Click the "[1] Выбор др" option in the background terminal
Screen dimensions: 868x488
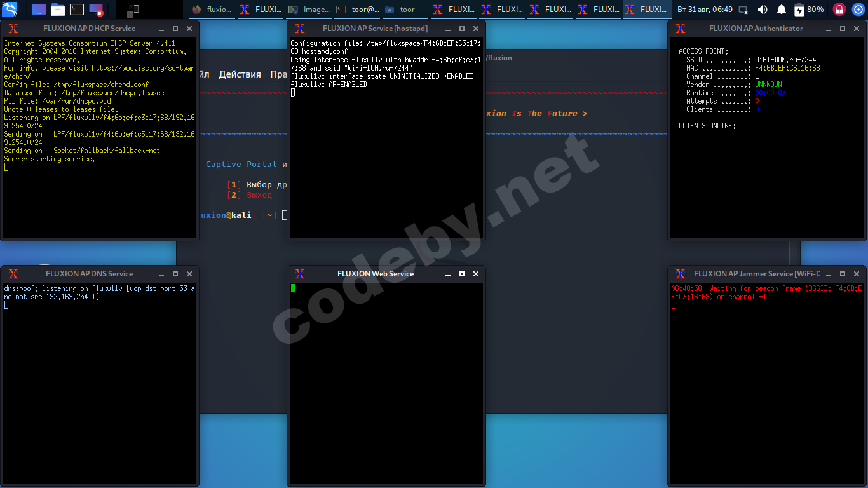click(257, 185)
